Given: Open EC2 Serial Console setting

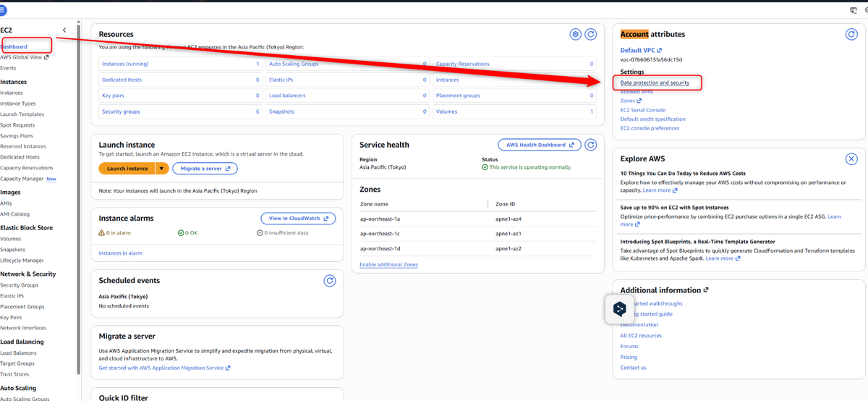Looking at the screenshot, I should coord(643,110).
